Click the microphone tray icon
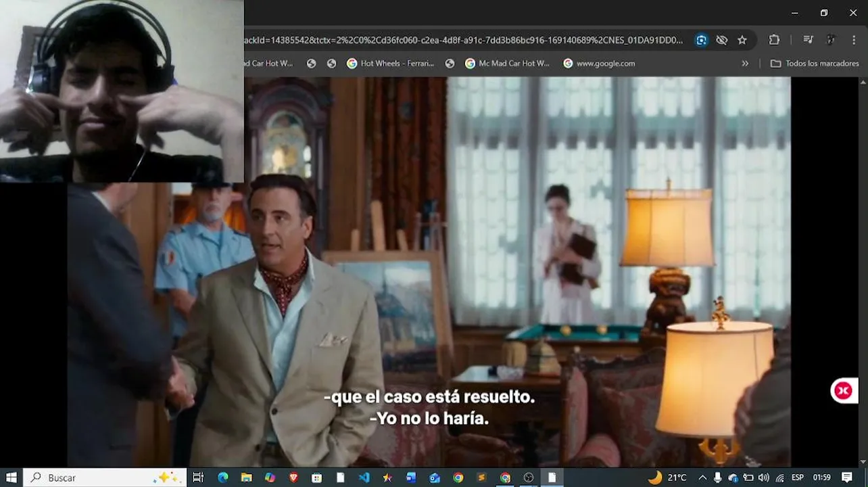 [718, 478]
